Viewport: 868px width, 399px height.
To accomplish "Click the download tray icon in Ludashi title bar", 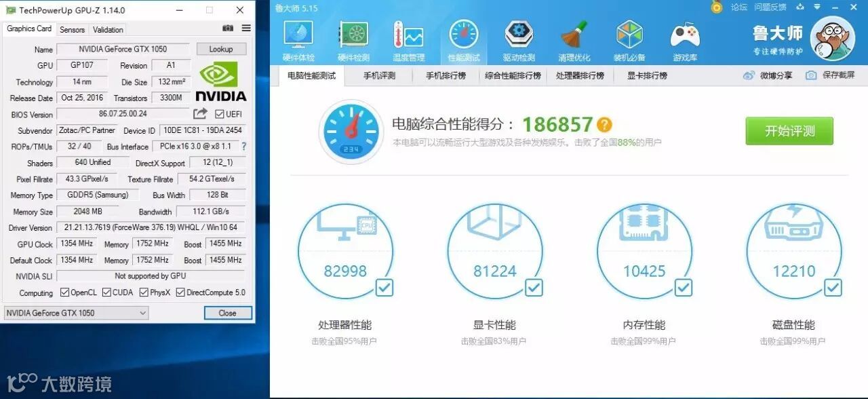I will coord(800,7).
